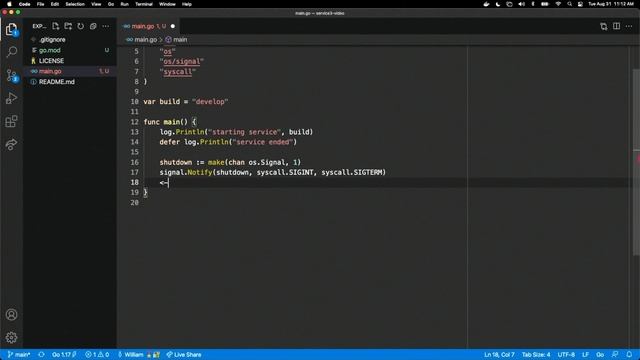Open the Go menu
Image resolution: width=640 pixels, height=360 pixels.
[x=111, y=4]
